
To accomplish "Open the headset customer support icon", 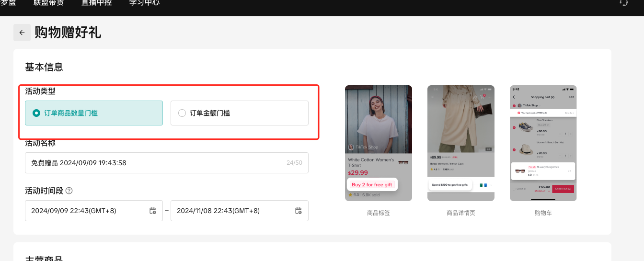I will coord(624,2).
